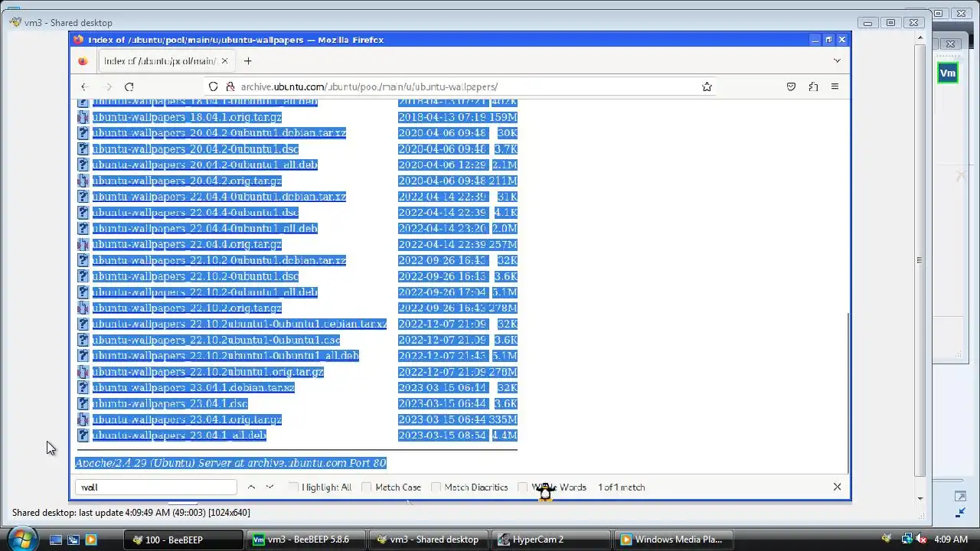Open ubuntu-wallpapers_22.10.2.orig.tar.gz link
This screenshot has height=551, width=980.
[x=187, y=308]
